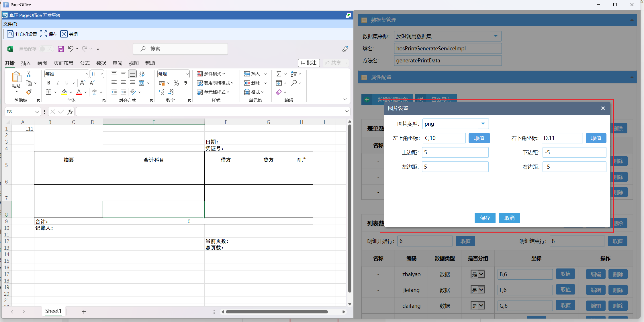Click the insert function fx icon
This screenshot has height=322, width=644.
(x=70, y=112)
